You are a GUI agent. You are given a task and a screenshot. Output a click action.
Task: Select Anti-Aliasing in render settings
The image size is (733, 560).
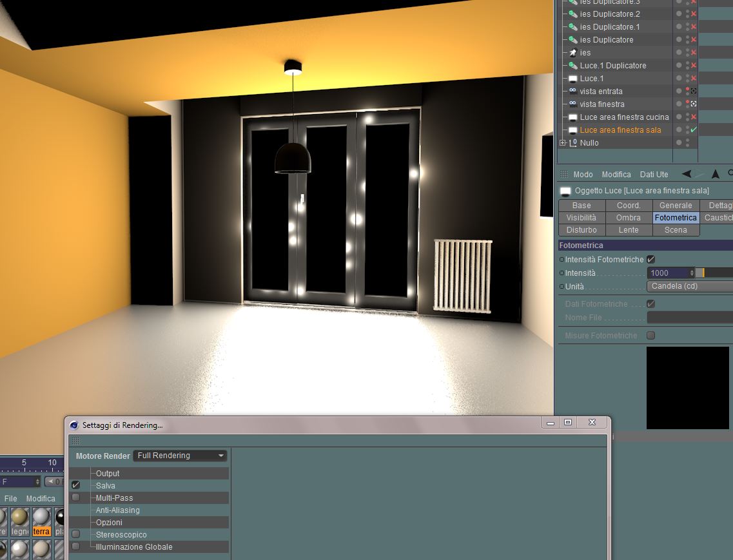click(118, 510)
